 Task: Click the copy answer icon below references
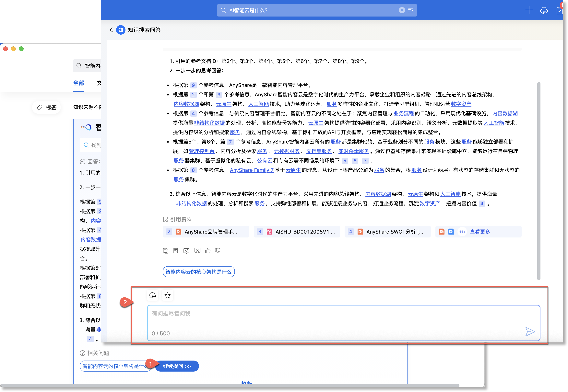[x=166, y=250]
